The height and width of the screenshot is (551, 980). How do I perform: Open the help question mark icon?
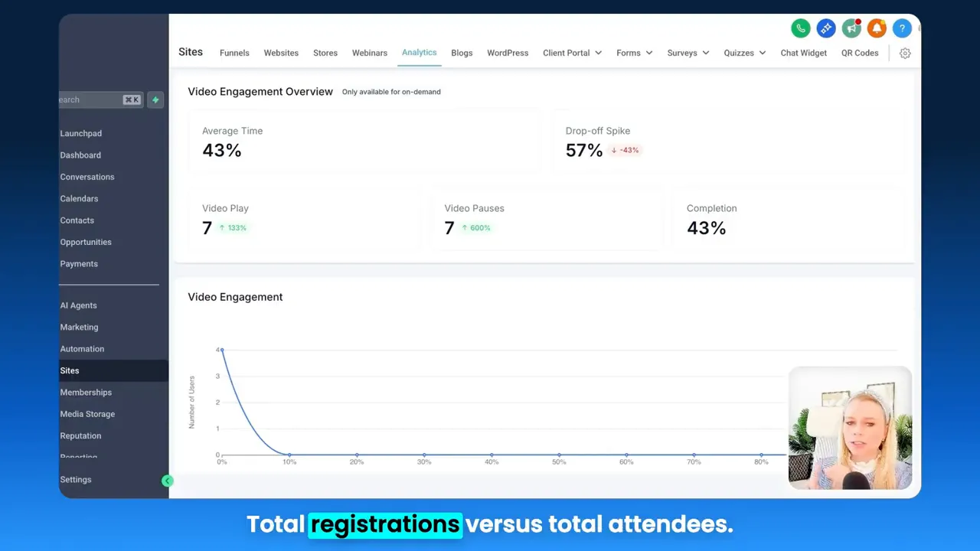(902, 28)
